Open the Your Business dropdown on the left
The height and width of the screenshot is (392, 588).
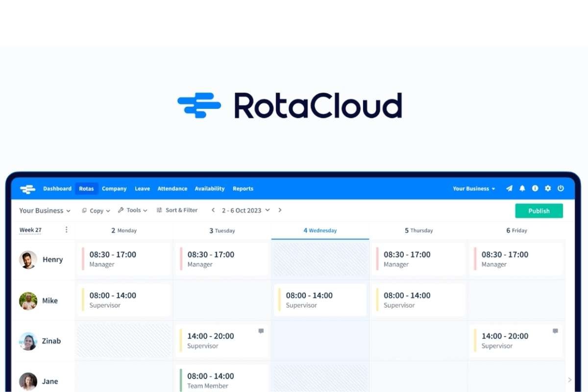coord(45,210)
